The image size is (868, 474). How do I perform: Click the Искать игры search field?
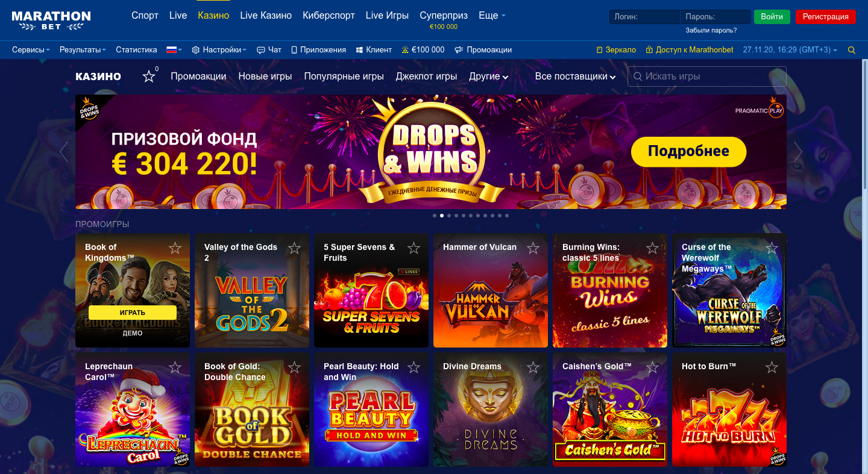707,76
